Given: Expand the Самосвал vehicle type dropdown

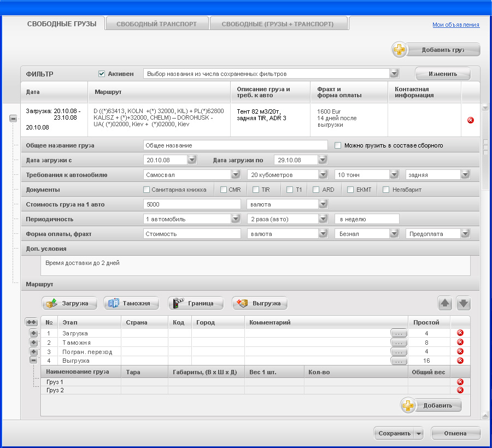Looking at the screenshot, I should pyautogui.click(x=236, y=175).
